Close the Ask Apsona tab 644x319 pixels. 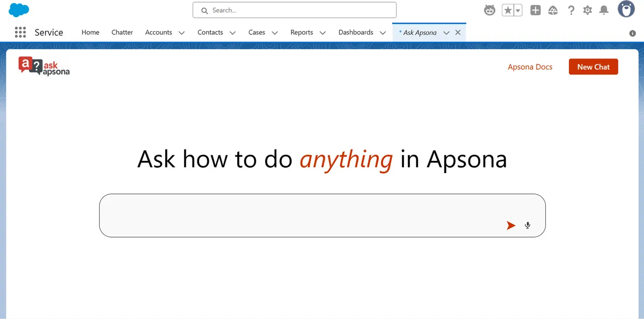pos(458,32)
